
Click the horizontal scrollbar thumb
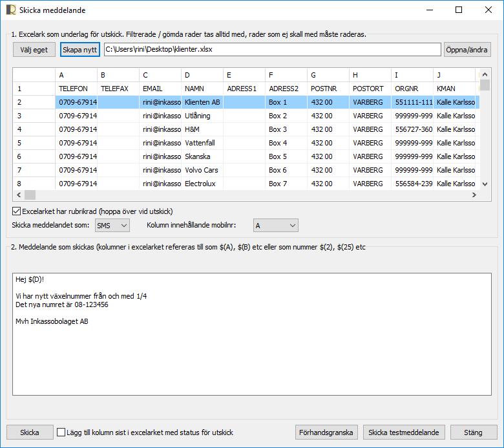coord(30,195)
